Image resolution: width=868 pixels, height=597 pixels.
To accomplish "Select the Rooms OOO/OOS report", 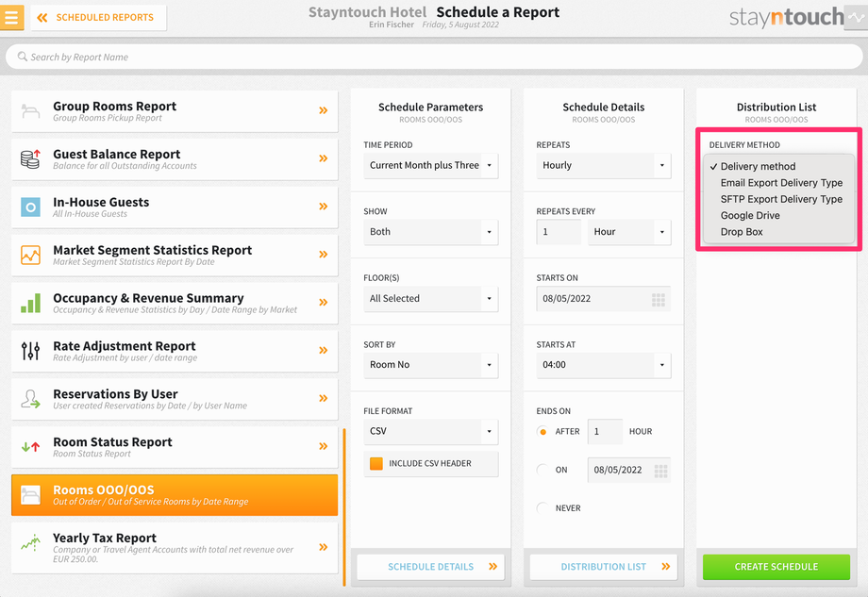I will 175,495.
